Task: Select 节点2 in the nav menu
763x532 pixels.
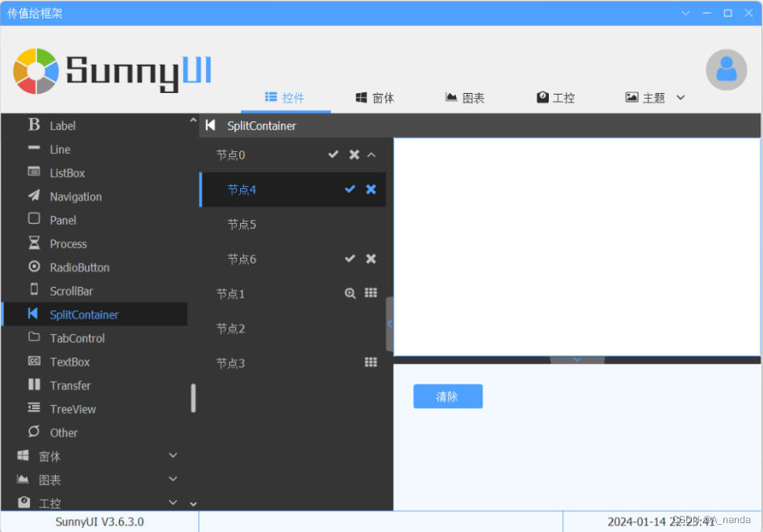Action: (293, 328)
